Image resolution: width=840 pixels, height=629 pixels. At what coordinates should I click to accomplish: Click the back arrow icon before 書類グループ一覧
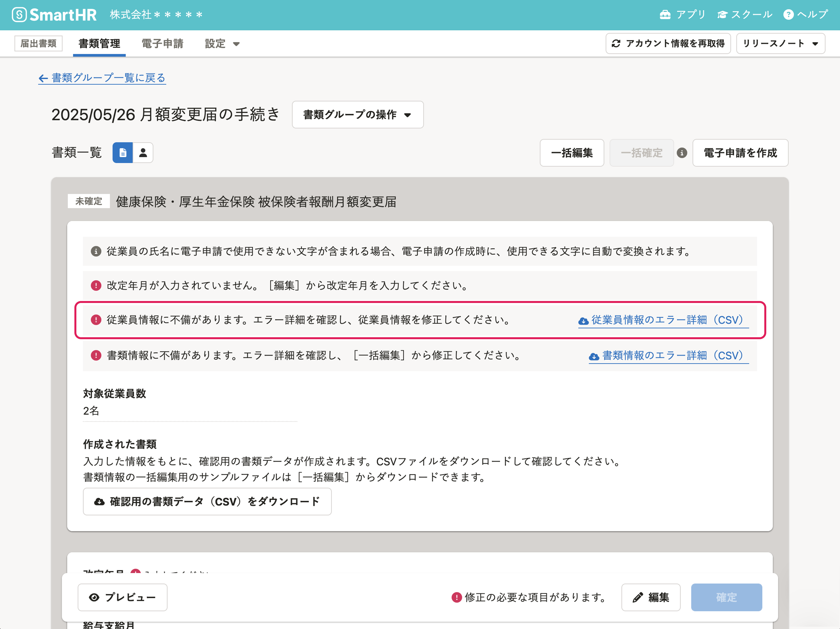[43, 78]
